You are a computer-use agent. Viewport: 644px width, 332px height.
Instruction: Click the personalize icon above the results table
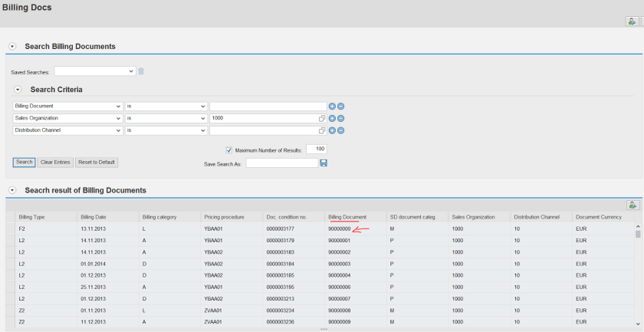632,205
